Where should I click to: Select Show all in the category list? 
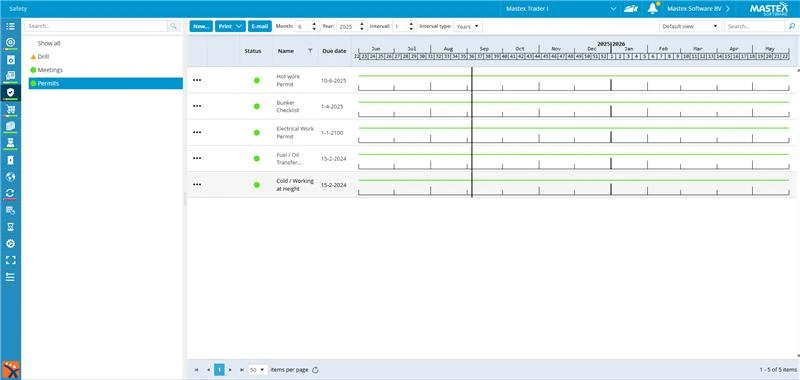(49, 43)
